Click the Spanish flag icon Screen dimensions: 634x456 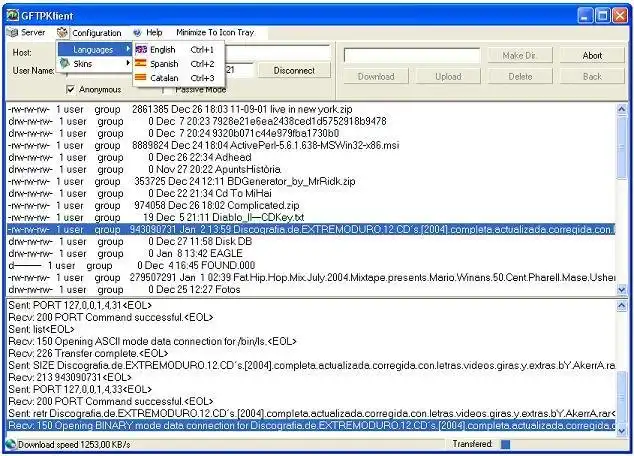[x=141, y=63]
